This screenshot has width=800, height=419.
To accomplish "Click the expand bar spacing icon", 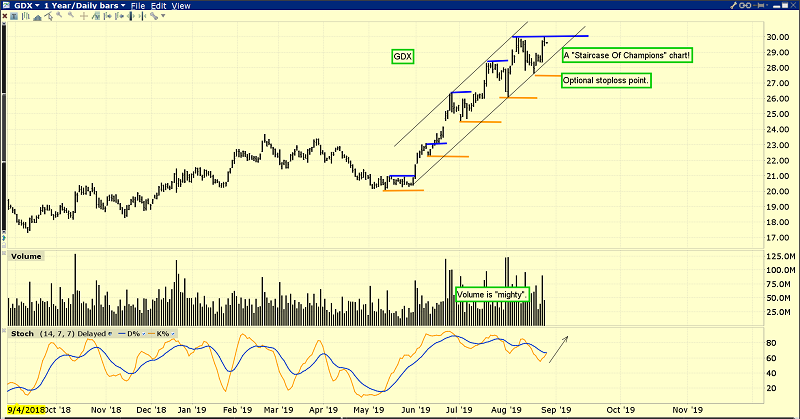I will (131, 16).
